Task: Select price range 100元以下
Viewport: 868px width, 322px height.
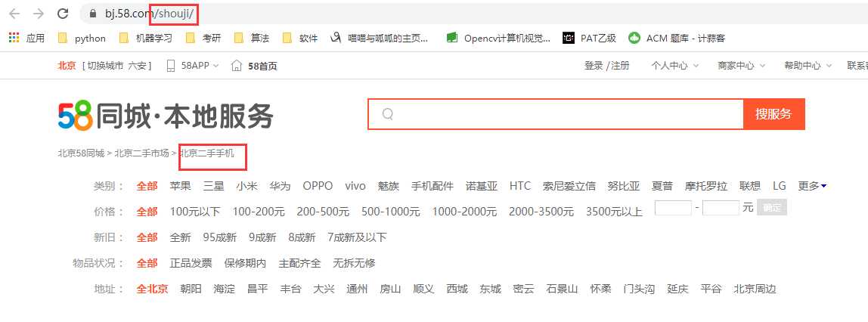Action: [x=195, y=212]
